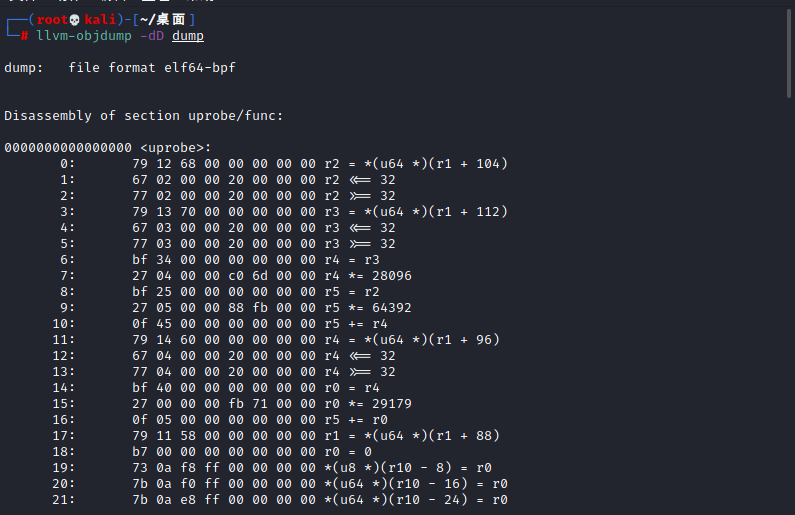
Task: Click the 0000000000000000 symbol address
Action: pyautogui.click(x=68, y=148)
